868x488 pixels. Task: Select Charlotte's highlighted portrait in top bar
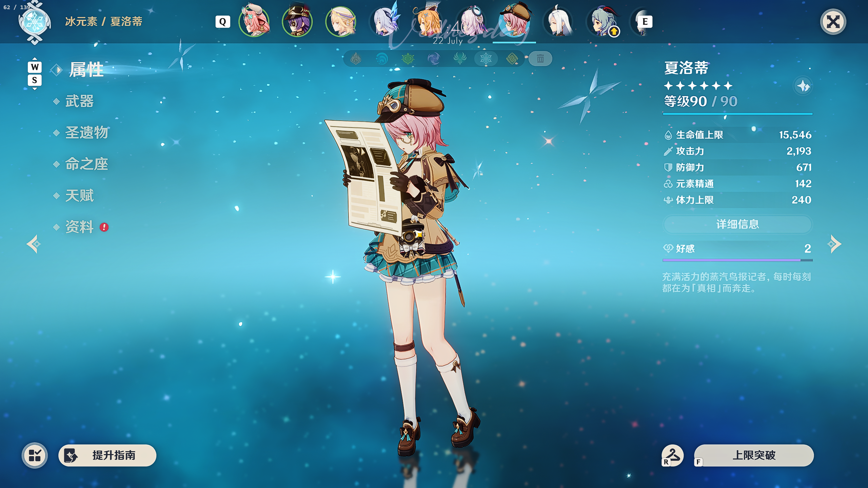point(514,21)
